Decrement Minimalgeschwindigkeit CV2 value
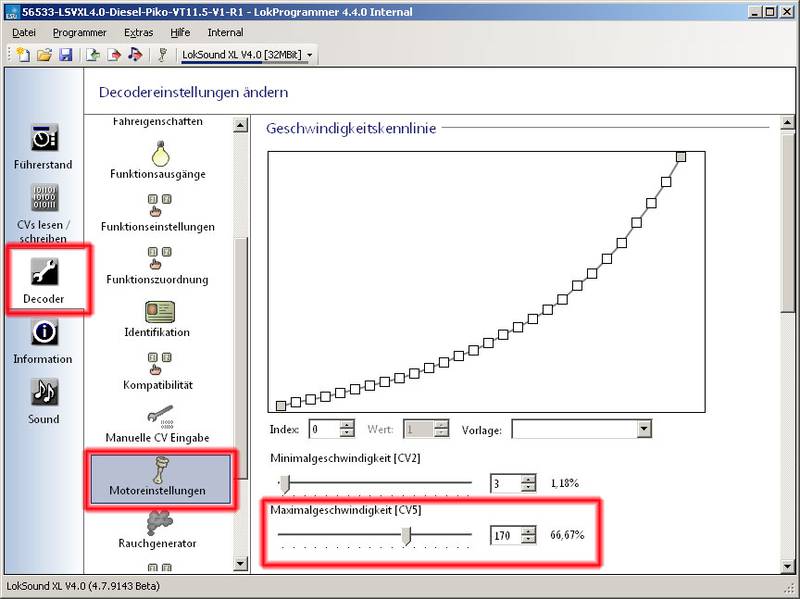The height and width of the screenshot is (599, 800). click(x=529, y=488)
